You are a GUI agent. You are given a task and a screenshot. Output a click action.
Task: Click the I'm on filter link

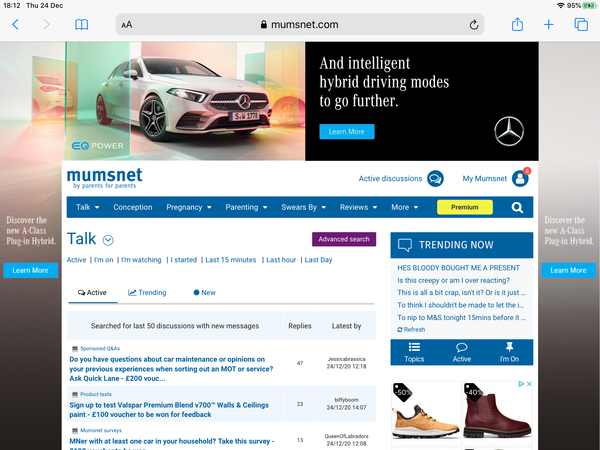point(104,260)
